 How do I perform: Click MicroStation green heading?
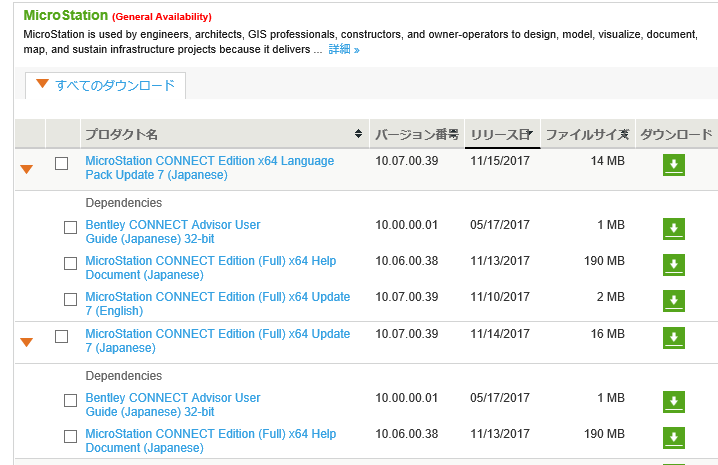coord(65,15)
